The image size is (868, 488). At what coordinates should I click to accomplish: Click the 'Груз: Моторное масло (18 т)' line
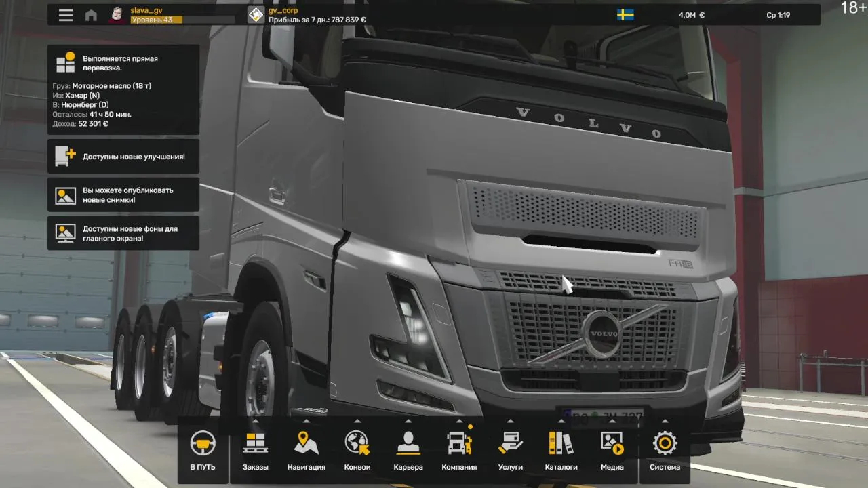coord(102,86)
